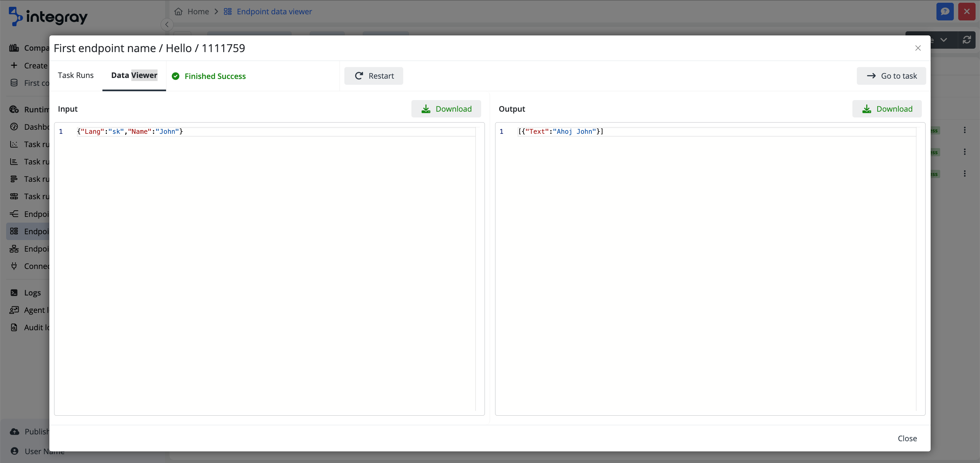Open the three-dot kebab menu on a row
980x463 pixels.
965,130
